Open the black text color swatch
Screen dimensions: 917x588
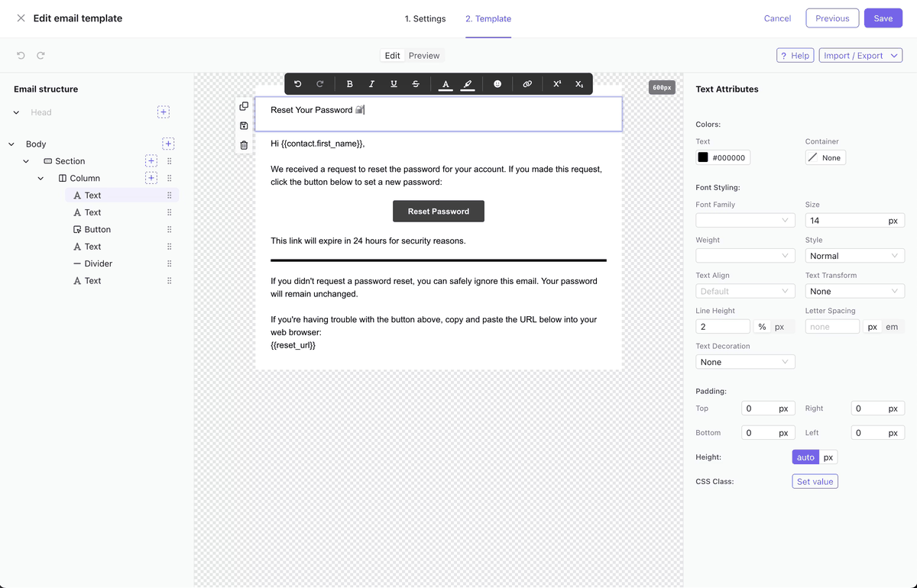point(703,157)
